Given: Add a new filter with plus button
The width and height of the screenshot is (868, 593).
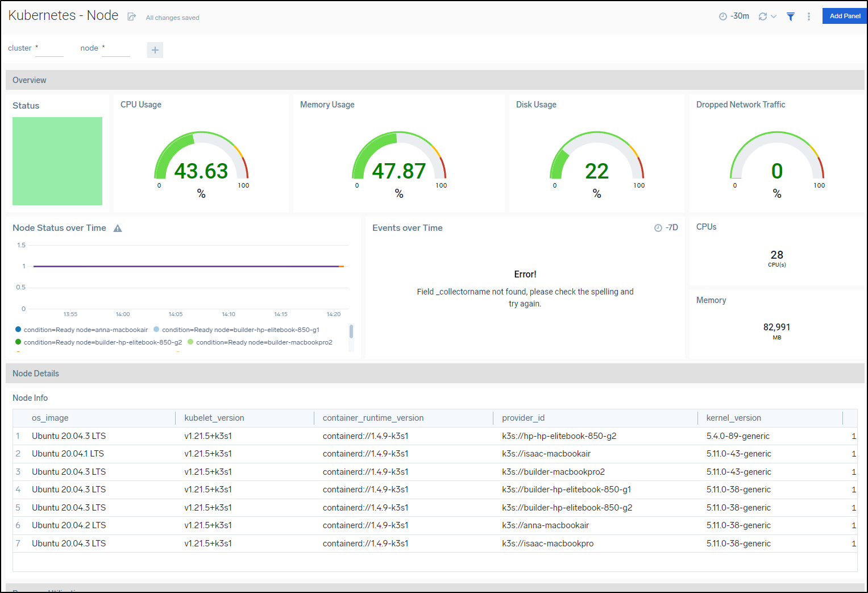Looking at the screenshot, I should click(155, 50).
